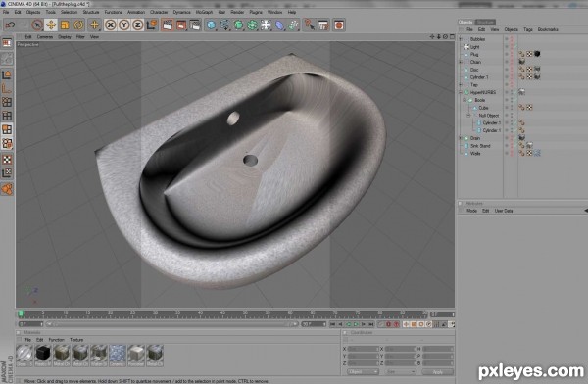The height and width of the screenshot is (384, 588).
Task: Expand the Bubbles object in tree
Action: click(461, 39)
